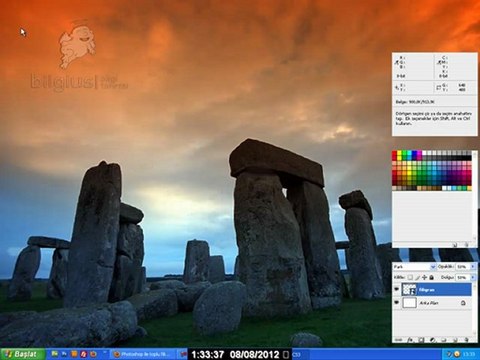Click the system tray clock
Screen dimensions: 480x360
coord(469,354)
